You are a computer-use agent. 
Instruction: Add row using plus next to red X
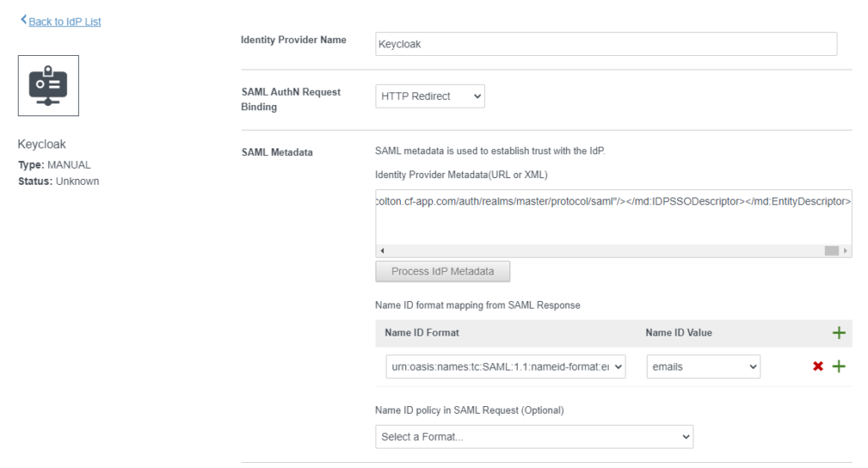point(838,366)
